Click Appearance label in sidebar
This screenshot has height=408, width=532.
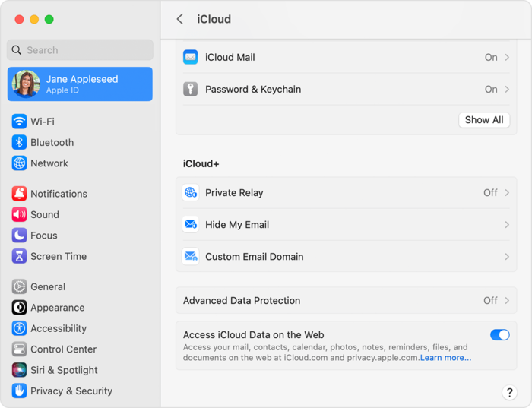(58, 308)
